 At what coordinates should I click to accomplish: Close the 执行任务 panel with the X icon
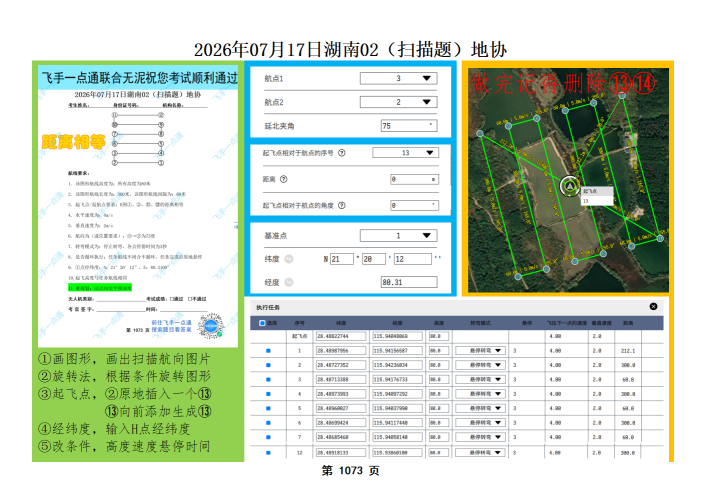(x=653, y=306)
